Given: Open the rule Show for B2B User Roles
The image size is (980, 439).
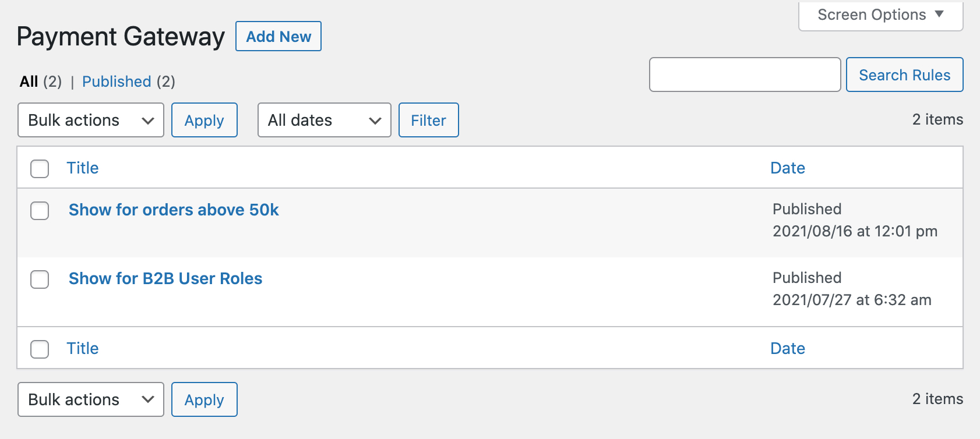Looking at the screenshot, I should [165, 278].
